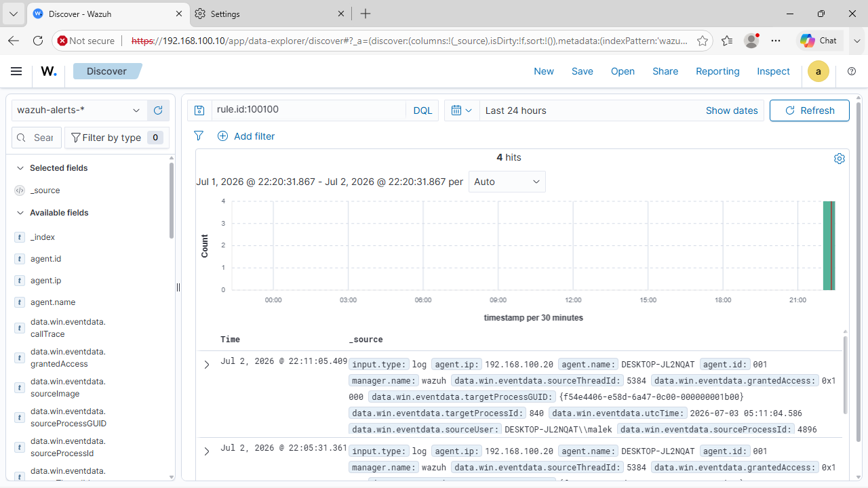Switch query language via DQL
This screenshot has width=868, height=488.
[422, 110]
